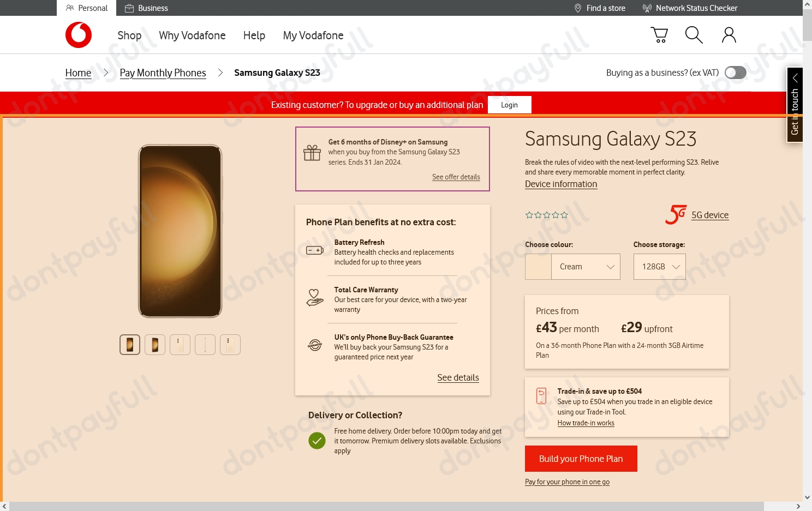This screenshot has height=511, width=812.
Task: Click the Delivery or Collection? heading
Action: (355, 415)
